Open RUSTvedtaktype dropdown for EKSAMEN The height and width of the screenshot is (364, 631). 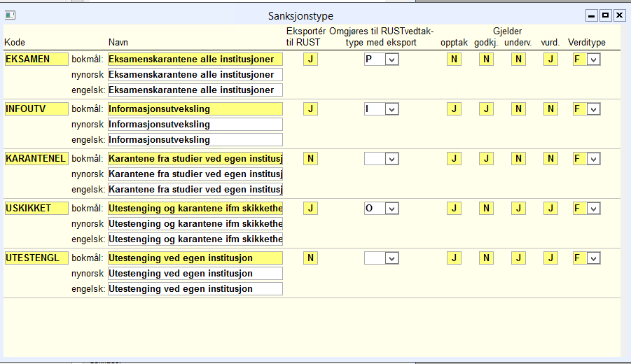pyautogui.click(x=391, y=59)
